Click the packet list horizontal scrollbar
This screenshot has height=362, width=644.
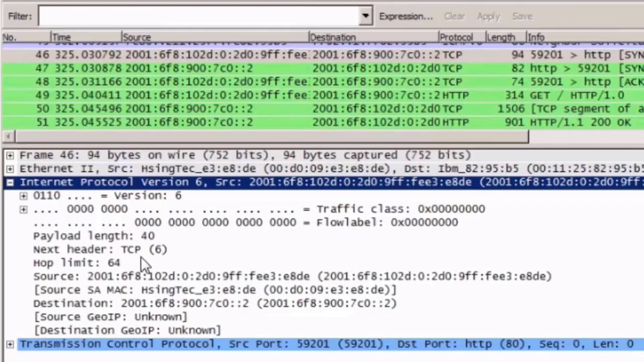[x=272, y=136]
